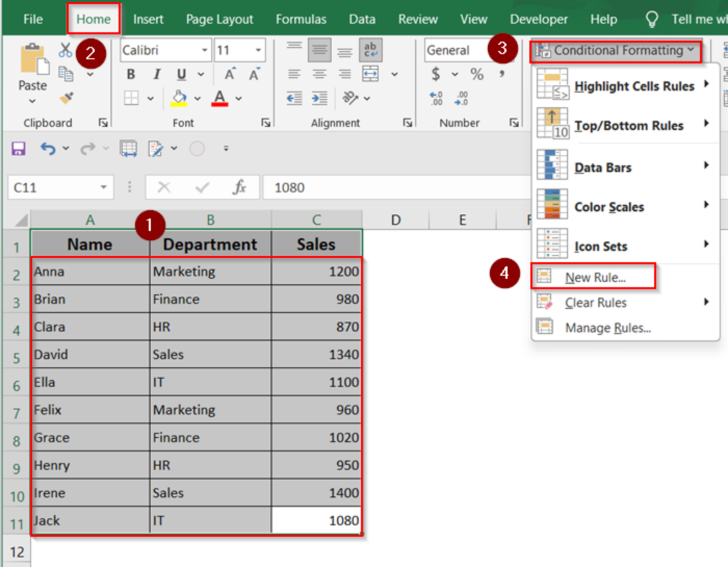Select New Rule in Conditional Formatting menu

pyautogui.click(x=595, y=277)
